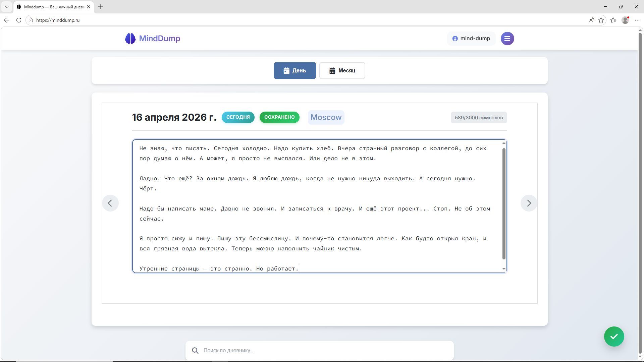Open browser settings and more menu
644x362 pixels.
tap(637, 20)
